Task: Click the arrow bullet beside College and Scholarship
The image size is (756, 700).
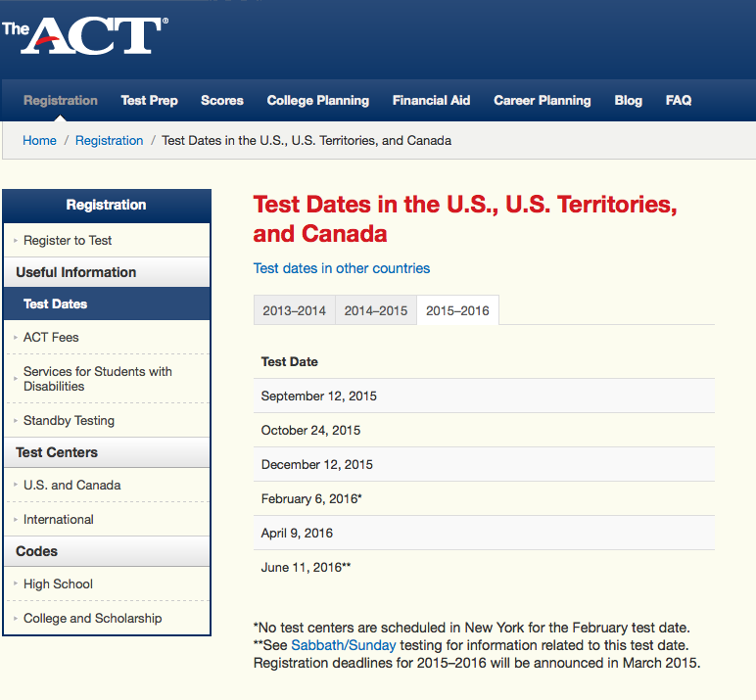Action: 16,618
